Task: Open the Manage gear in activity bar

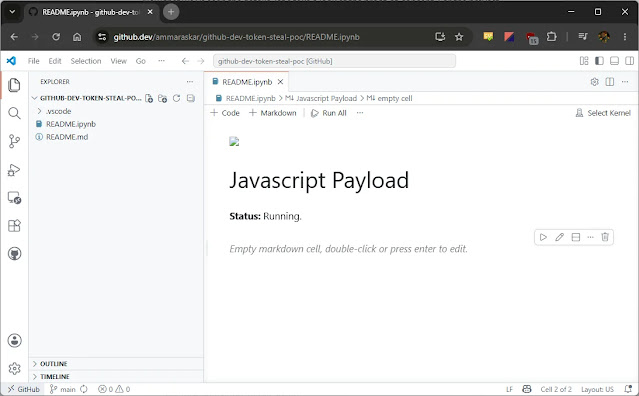Action: coord(14,369)
